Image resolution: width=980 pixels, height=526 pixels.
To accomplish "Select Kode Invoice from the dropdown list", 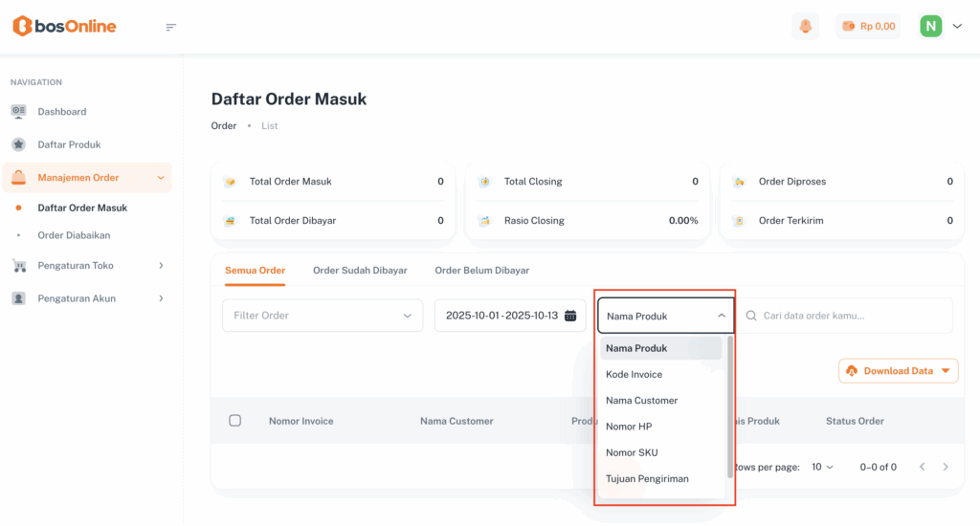I will [x=634, y=375].
